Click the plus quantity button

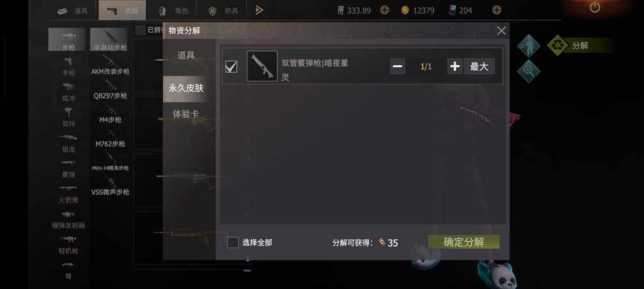455,66
